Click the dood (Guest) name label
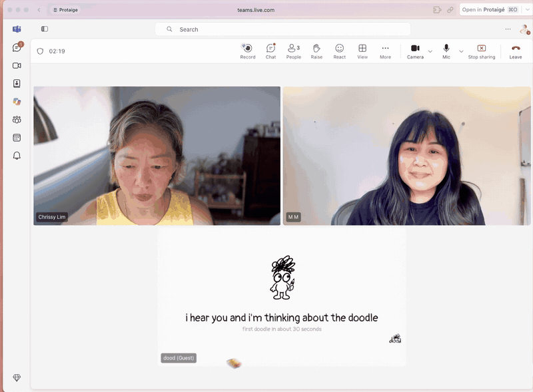The image size is (533, 392). 179,358
